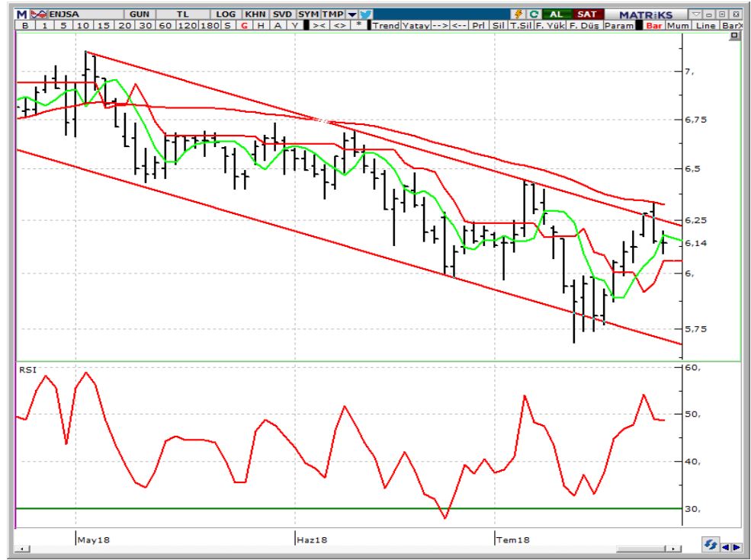Screen dimensions: 751x560
Task: Select the Y yearly period
Action: (x=295, y=25)
